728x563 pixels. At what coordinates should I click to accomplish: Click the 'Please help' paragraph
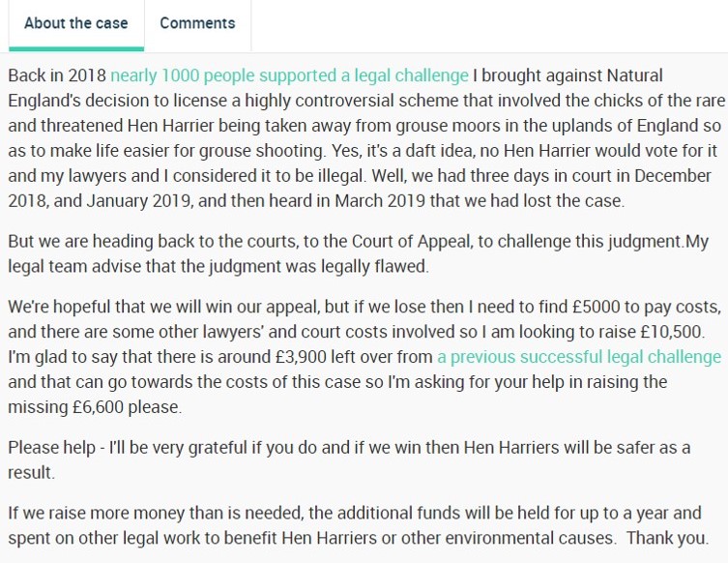point(348,460)
